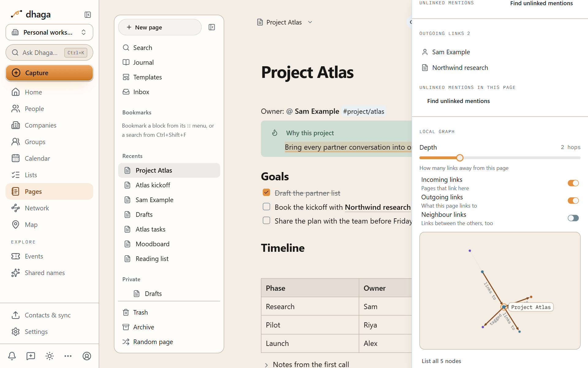Uncheck 'Draft the partner list' goal
This screenshot has width=588, height=368.
click(x=266, y=192)
